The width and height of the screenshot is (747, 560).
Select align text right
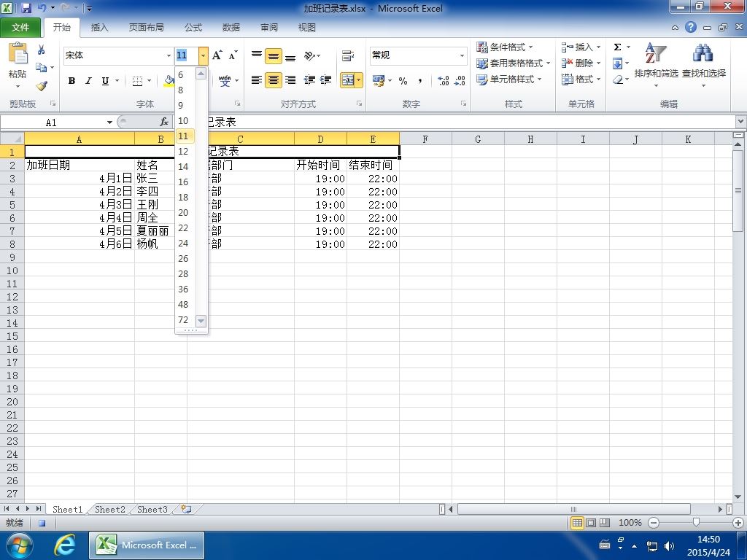(x=290, y=80)
